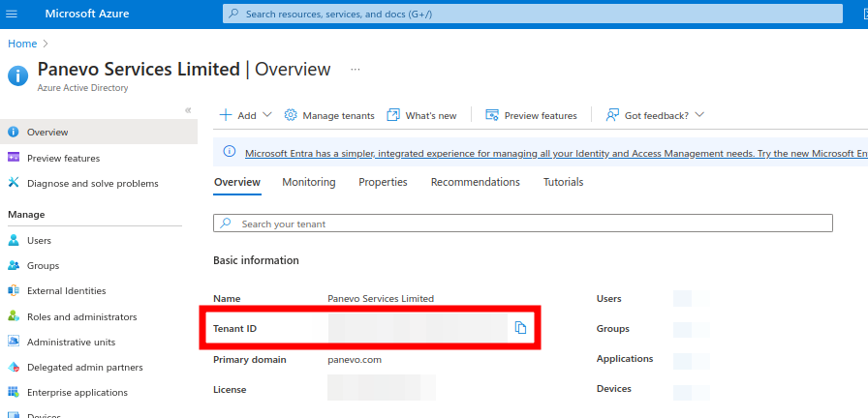Open the Microsoft Entra banner link
Viewport: 868px width, 418px height.
pos(556,153)
